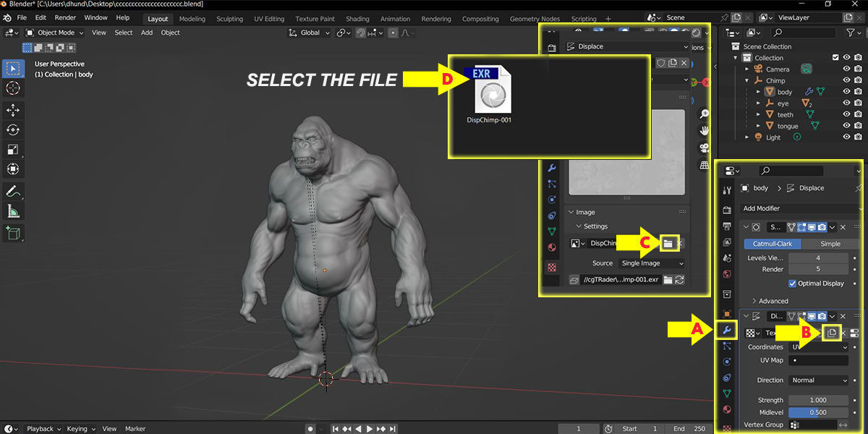Open Object Mode dropdown

pyautogui.click(x=54, y=33)
